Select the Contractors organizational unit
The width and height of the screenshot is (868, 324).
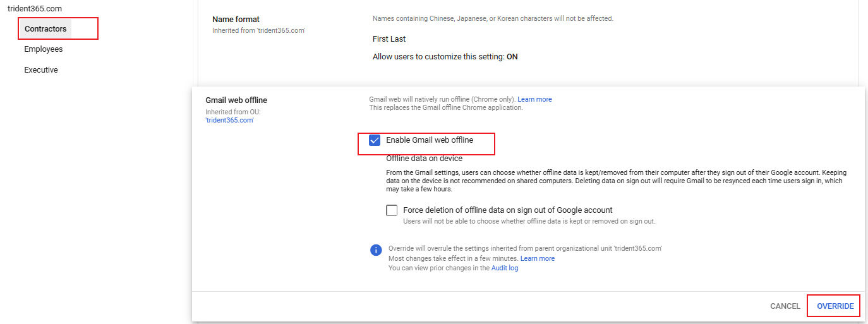[x=45, y=28]
